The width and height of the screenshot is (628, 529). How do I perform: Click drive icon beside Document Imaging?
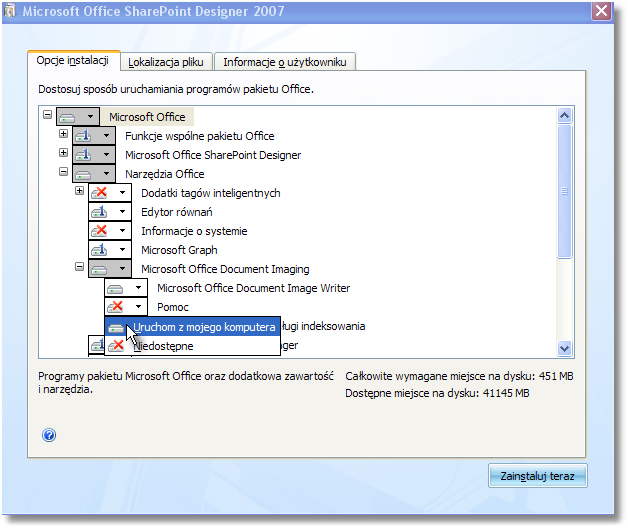point(99,270)
